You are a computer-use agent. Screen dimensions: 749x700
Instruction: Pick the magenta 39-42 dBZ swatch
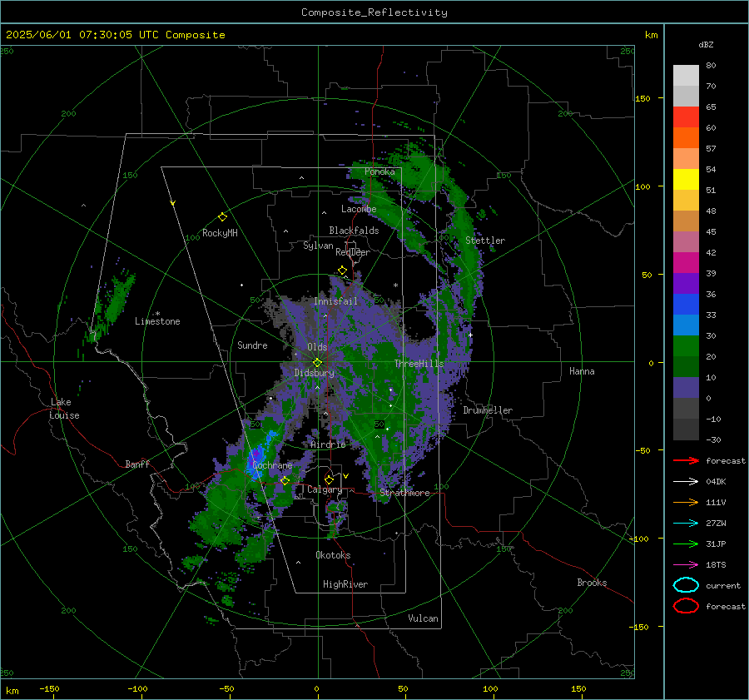[686, 263]
